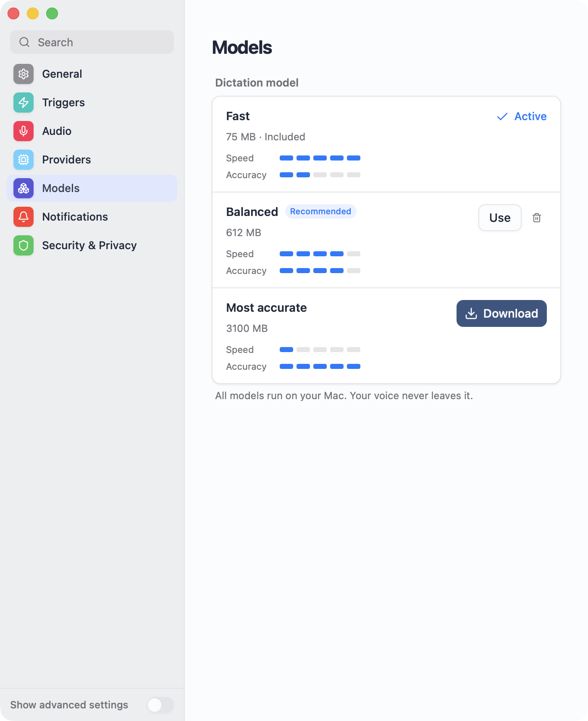Screen dimensions: 588x721
Task: Click the 'Dictation model' section heading
Action: click(x=257, y=83)
